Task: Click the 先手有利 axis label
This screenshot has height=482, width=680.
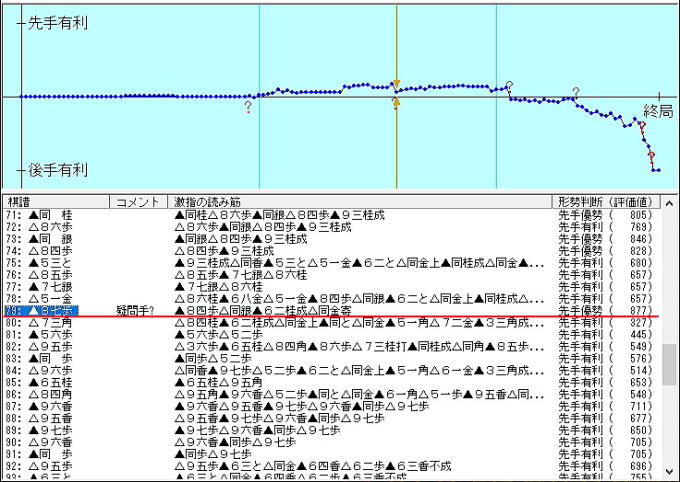Action: pyautogui.click(x=58, y=23)
